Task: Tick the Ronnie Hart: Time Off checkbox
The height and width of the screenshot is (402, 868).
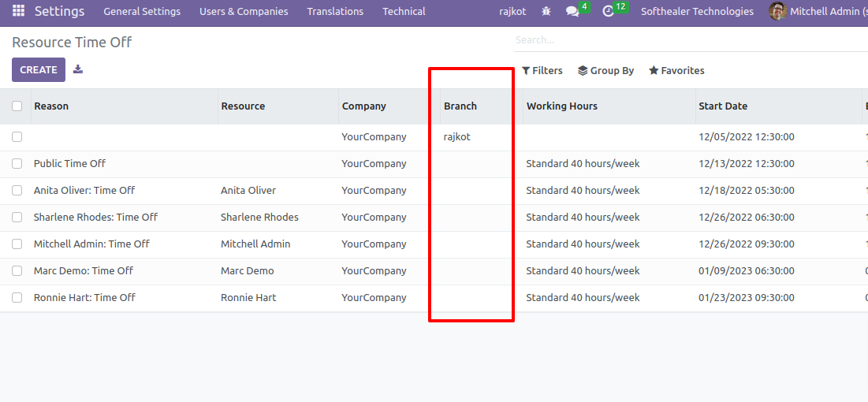Action: [17, 297]
